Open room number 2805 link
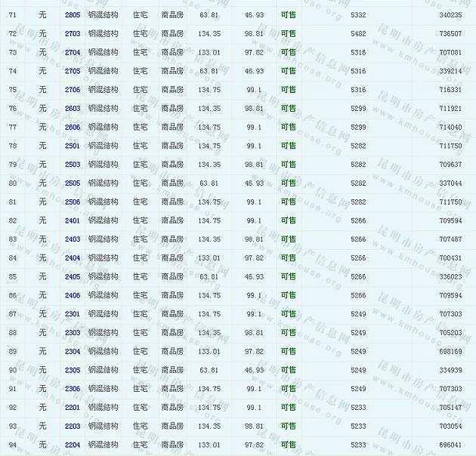This screenshot has width=476, height=456. point(73,15)
